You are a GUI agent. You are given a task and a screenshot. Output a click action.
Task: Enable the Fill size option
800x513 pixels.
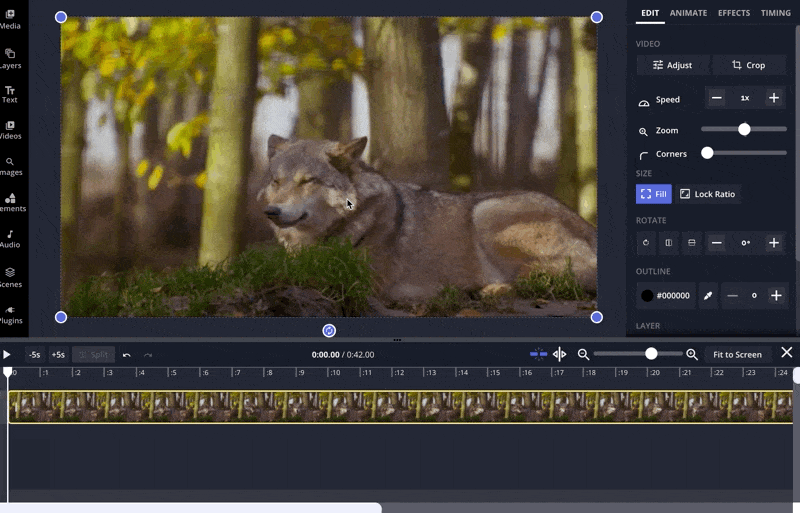click(x=654, y=194)
